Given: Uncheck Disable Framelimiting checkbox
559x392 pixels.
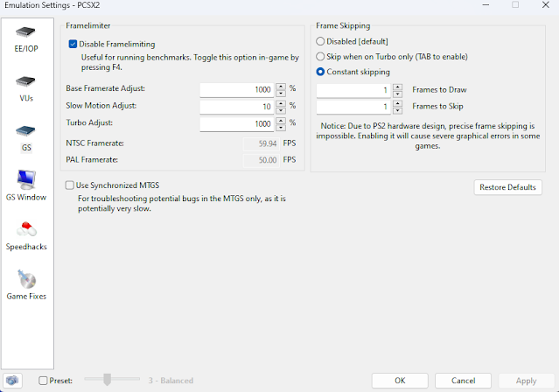Looking at the screenshot, I should pyautogui.click(x=73, y=44).
